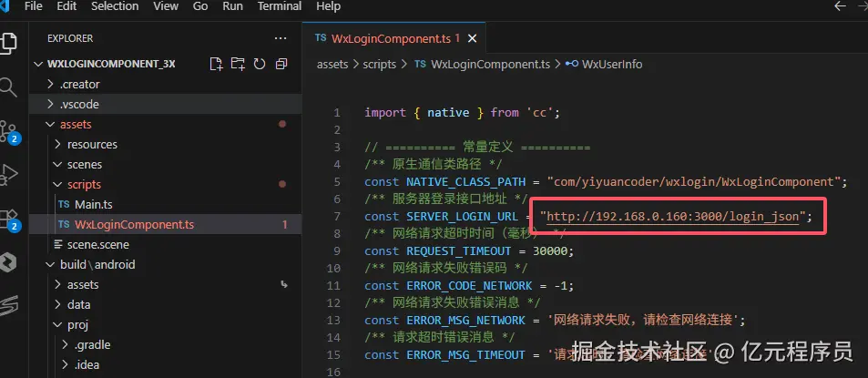Open the Go menu

[200, 6]
